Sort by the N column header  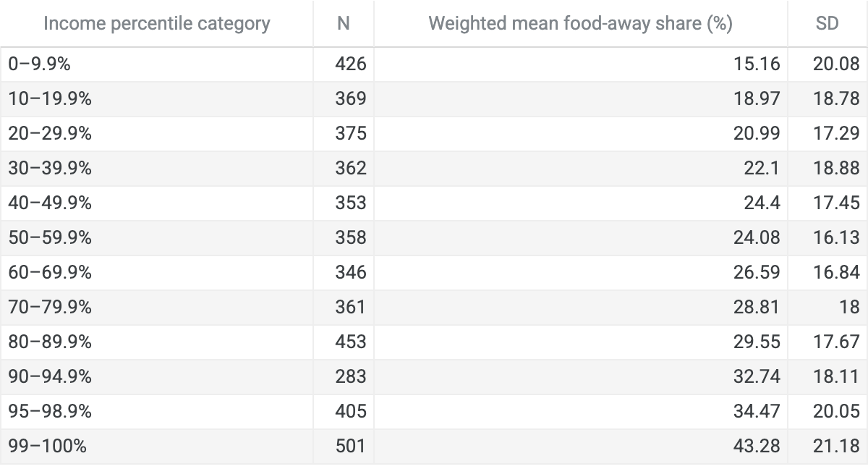[x=344, y=23]
